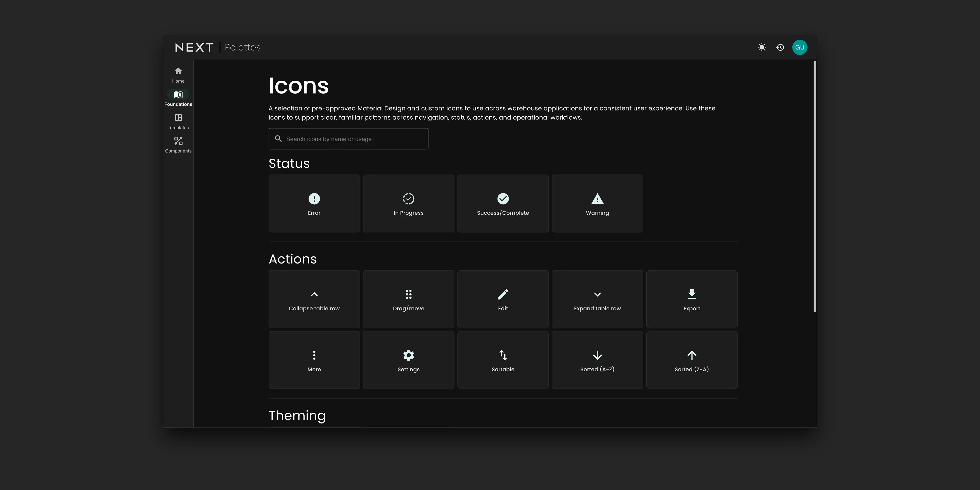Click the Icons page title
Viewport: 980px width, 490px height.
click(299, 86)
